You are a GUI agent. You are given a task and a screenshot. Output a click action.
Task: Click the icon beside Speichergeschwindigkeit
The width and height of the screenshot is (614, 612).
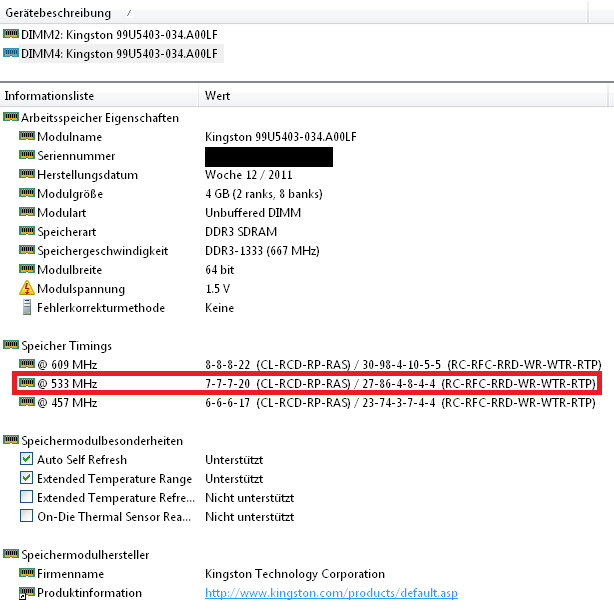tap(27, 250)
